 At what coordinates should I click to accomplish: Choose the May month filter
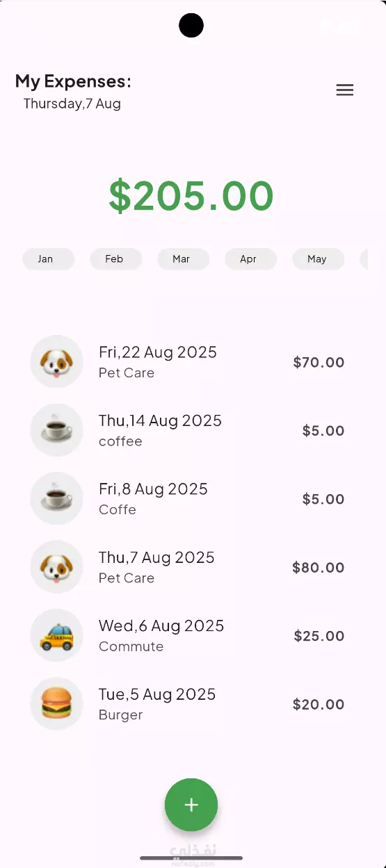pos(319,259)
